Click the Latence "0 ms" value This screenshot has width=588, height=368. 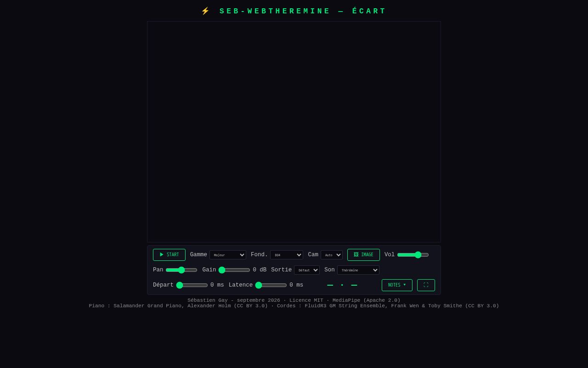point(296,285)
